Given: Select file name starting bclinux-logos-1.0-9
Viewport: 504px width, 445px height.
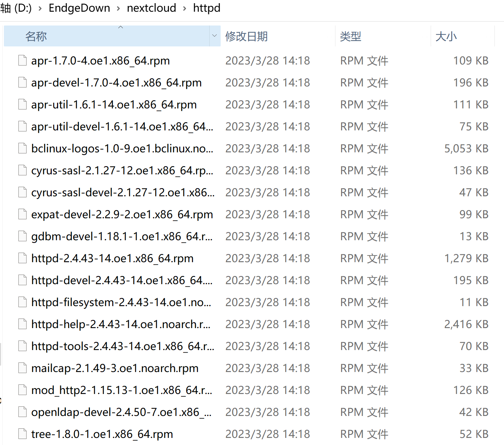Looking at the screenshot, I should [x=122, y=148].
